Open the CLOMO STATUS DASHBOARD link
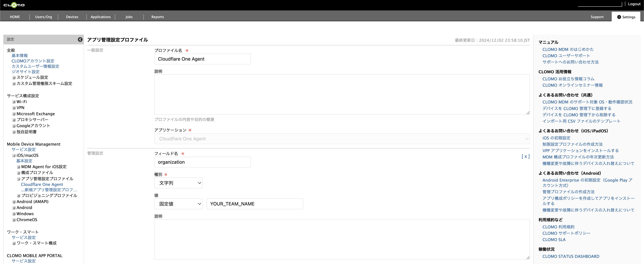 (x=571, y=257)
